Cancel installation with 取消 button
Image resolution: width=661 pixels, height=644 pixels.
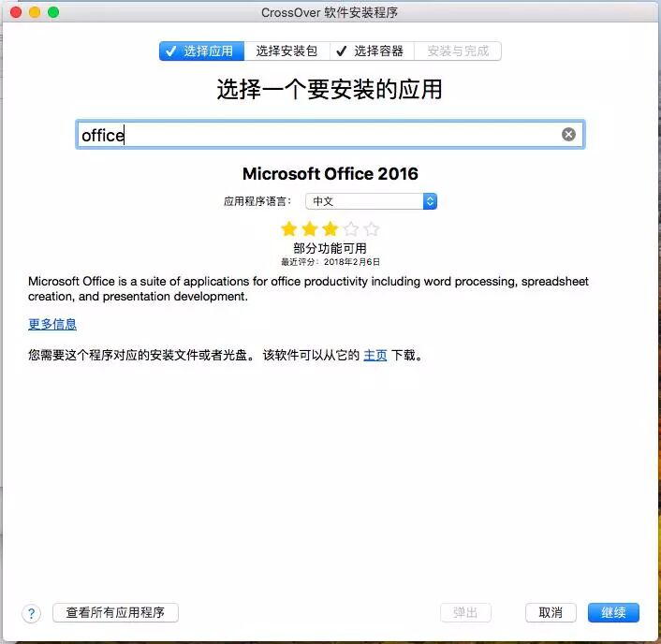(551, 612)
